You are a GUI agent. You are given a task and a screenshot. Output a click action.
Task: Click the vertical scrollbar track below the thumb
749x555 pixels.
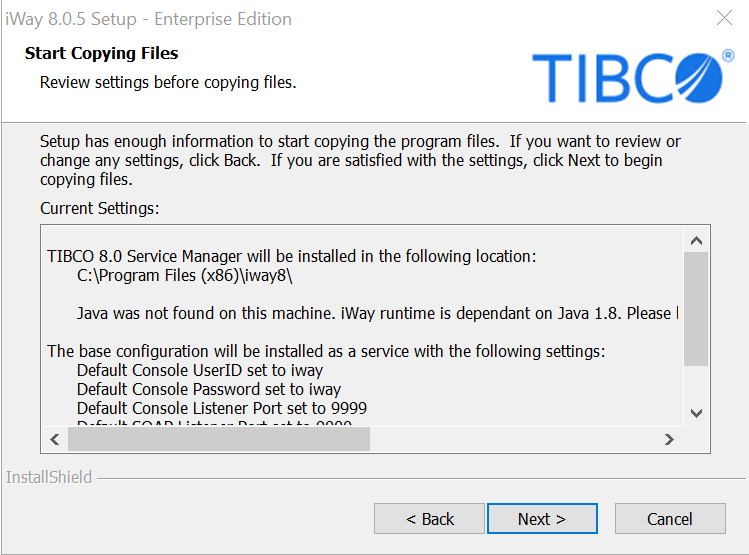click(696, 384)
